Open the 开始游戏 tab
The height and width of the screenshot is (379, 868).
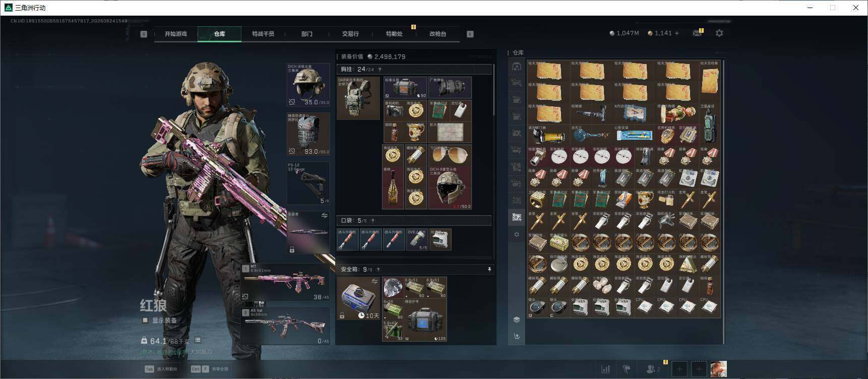pyautogui.click(x=175, y=34)
